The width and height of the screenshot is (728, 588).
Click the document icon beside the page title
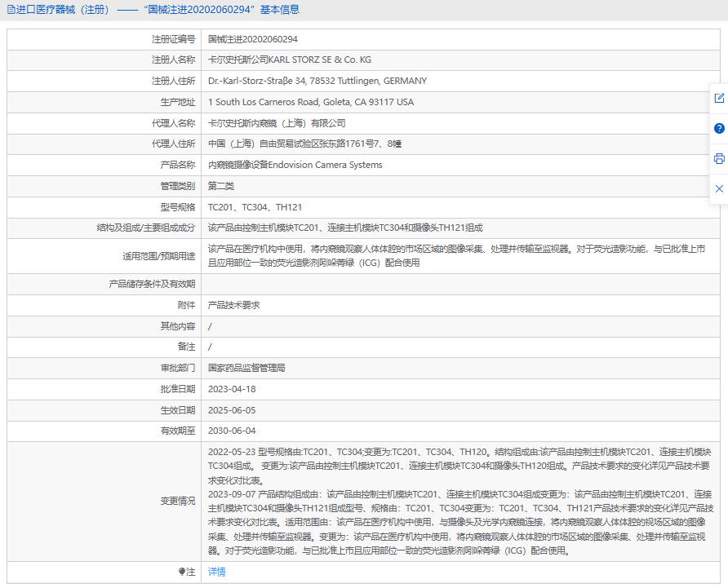[x=11, y=10]
